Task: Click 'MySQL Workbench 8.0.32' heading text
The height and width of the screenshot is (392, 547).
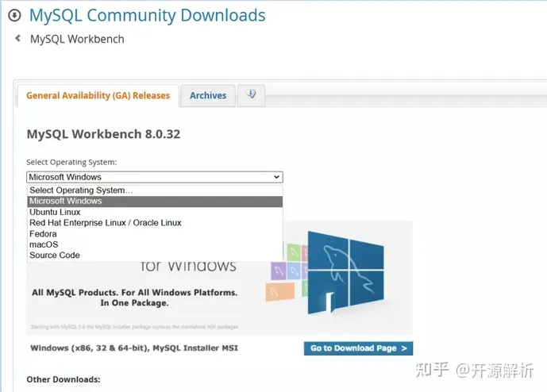Action: (103, 134)
